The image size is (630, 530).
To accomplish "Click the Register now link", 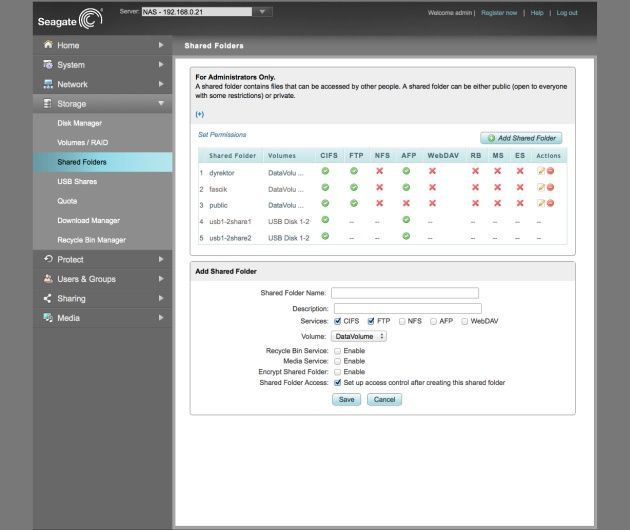I will (499, 13).
